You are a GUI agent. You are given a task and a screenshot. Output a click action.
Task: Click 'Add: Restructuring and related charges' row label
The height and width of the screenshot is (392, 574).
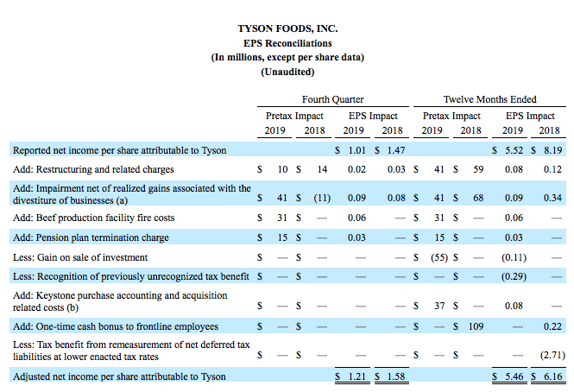click(93, 169)
